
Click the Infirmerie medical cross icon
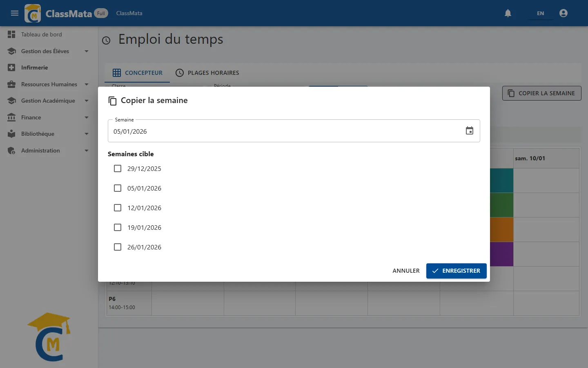tap(11, 67)
